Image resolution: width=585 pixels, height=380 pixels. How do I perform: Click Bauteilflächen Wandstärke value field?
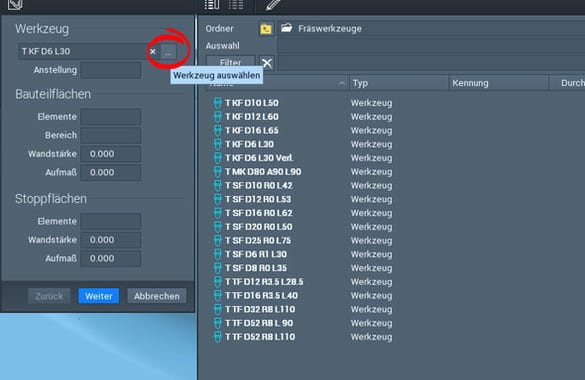tap(110, 154)
